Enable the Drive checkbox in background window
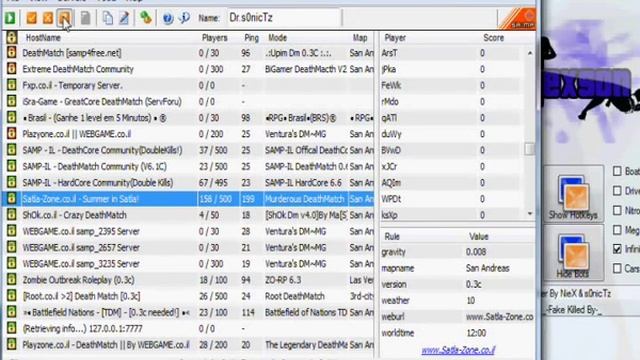The width and height of the screenshot is (640, 360). [x=617, y=191]
